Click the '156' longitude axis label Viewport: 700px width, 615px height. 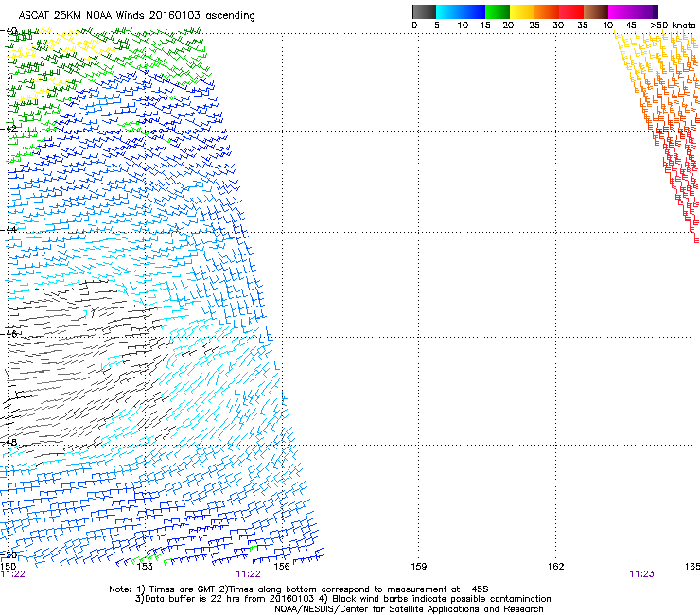[282, 567]
